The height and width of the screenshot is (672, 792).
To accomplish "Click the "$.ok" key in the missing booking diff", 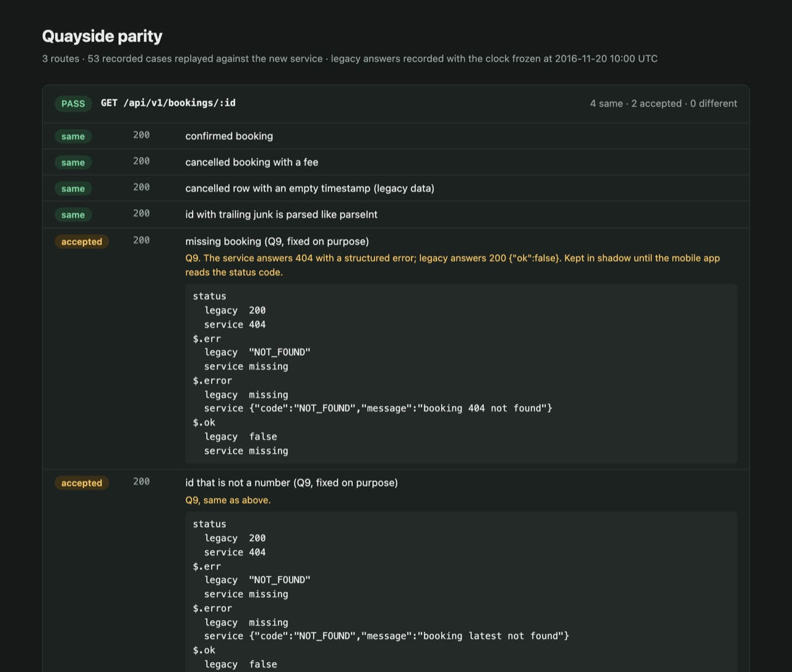I will pyautogui.click(x=204, y=423).
